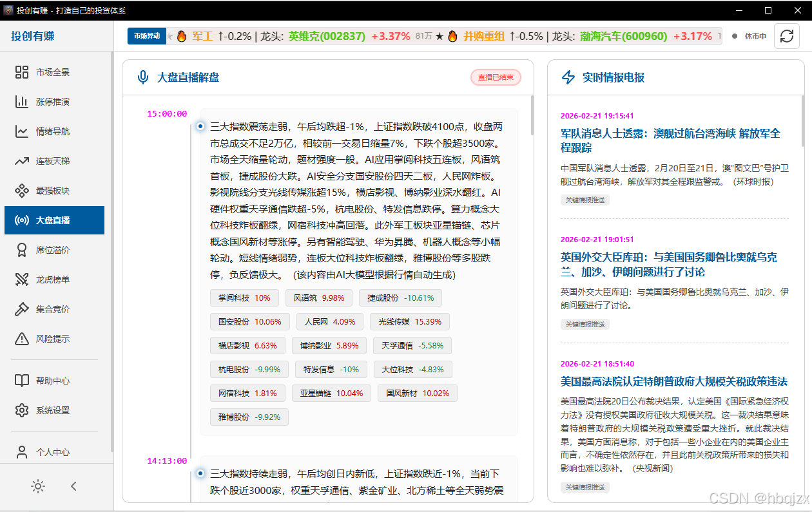Click stock tag 博纳影业 5.89%
Screen dimensions: 812x512
tap(329, 345)
